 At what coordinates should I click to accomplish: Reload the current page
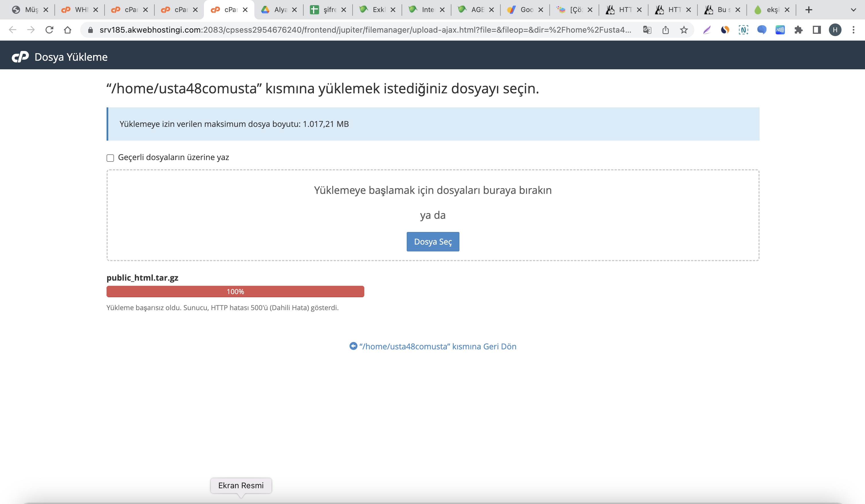pyautogui.click(x=50, y=30)
